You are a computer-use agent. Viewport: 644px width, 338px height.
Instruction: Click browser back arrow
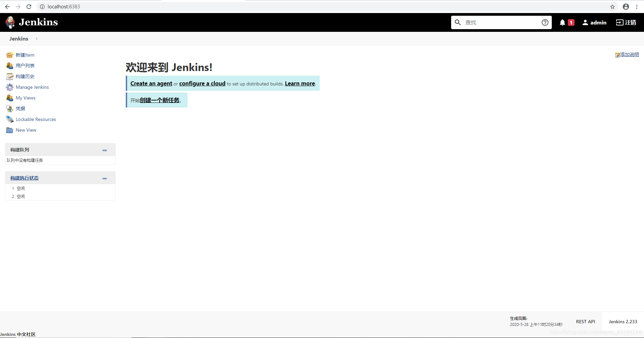7,7
